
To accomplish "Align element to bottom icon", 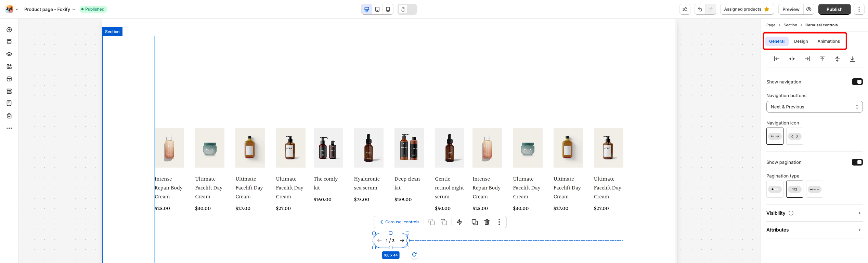I will 852,59.
